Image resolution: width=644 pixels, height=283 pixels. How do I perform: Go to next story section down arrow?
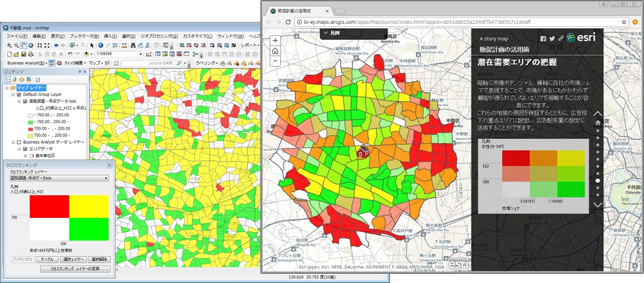598,204
